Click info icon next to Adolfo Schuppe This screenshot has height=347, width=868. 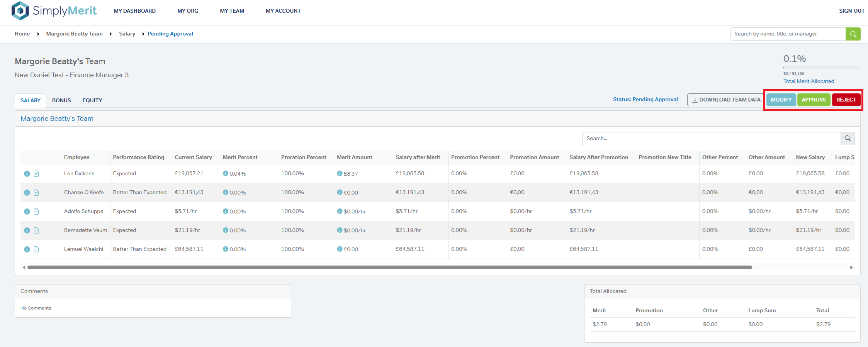(x=27, y=212)
